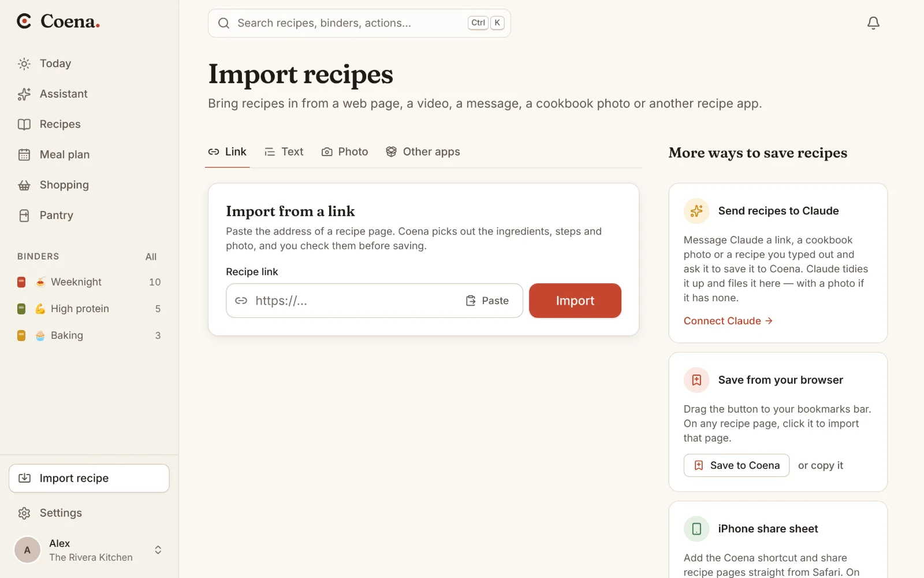Click the Import recipe sidebar button
The image size is (924, 578).
pos(89,478)
